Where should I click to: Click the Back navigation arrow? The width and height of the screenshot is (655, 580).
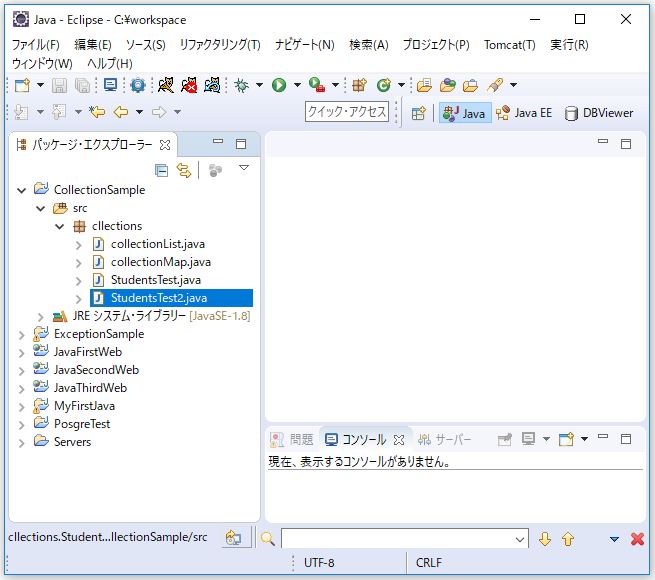click(x=121, y=112)
